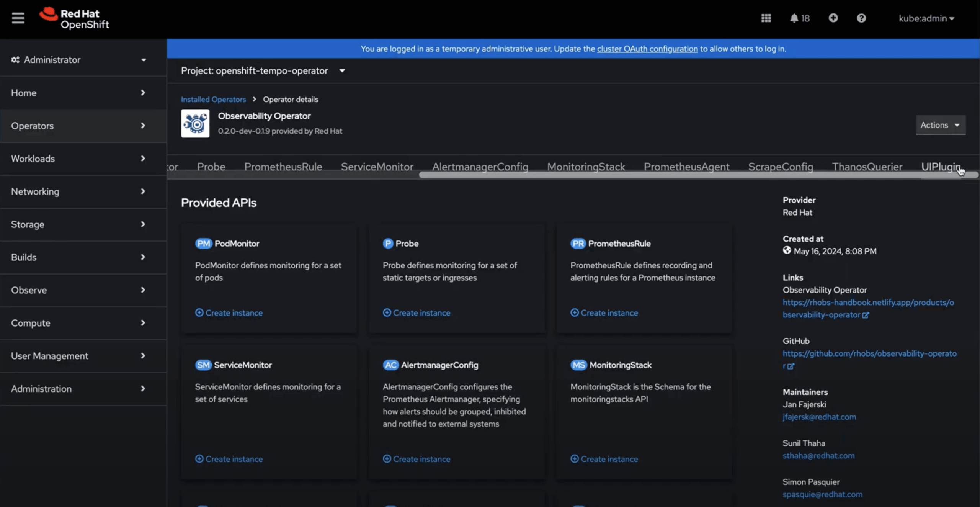Expand the Workloads navigation section
980x507 pixels.
click(83, 159)
